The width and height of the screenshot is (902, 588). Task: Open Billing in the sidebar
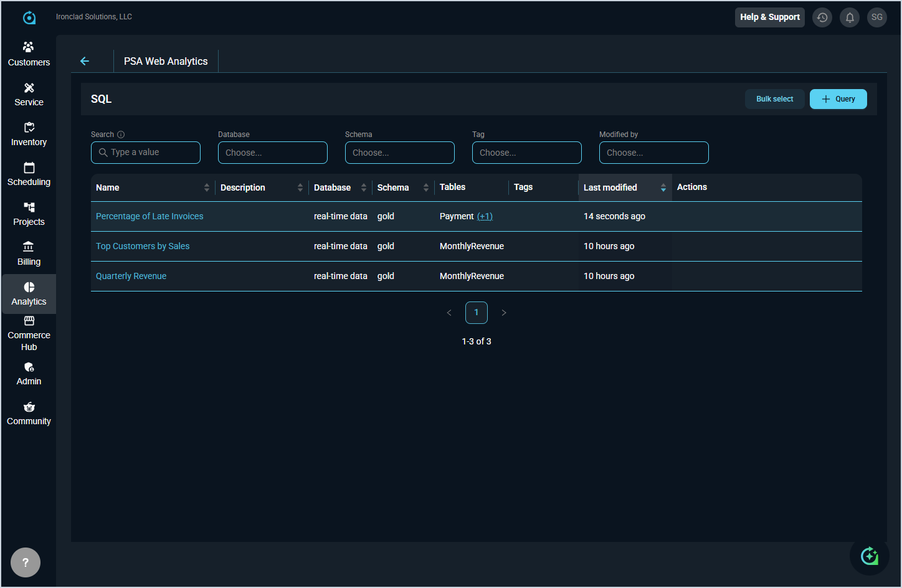[29, 254]
